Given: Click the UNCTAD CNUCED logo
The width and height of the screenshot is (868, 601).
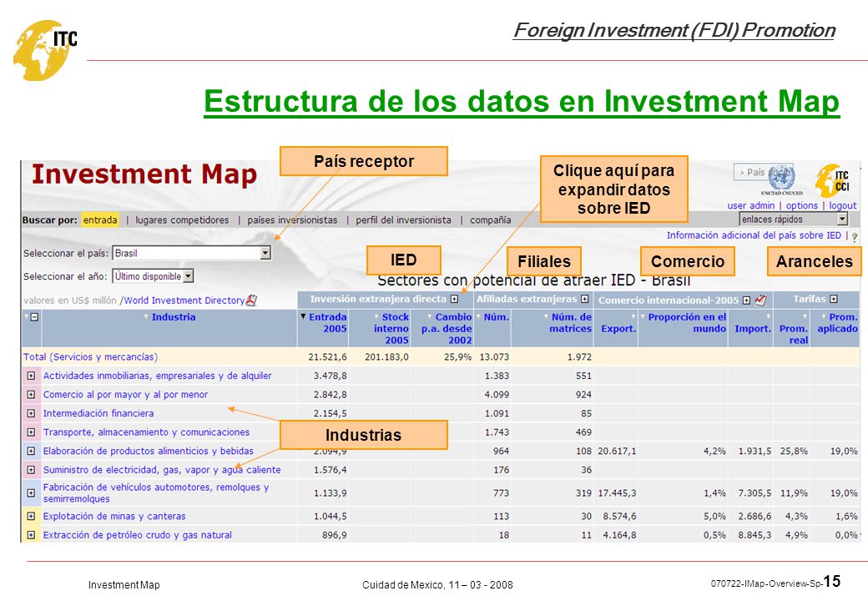Looking at the screenshot, I should click(x=781, y=180).
